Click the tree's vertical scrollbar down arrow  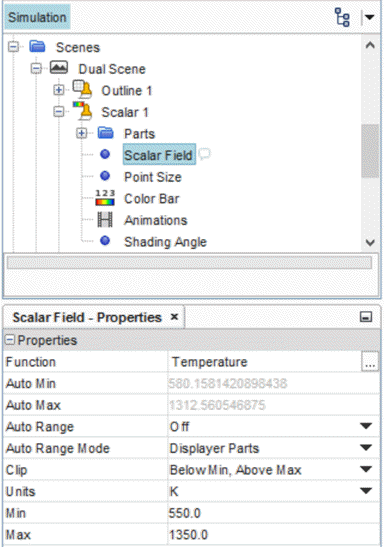[370, 242]
